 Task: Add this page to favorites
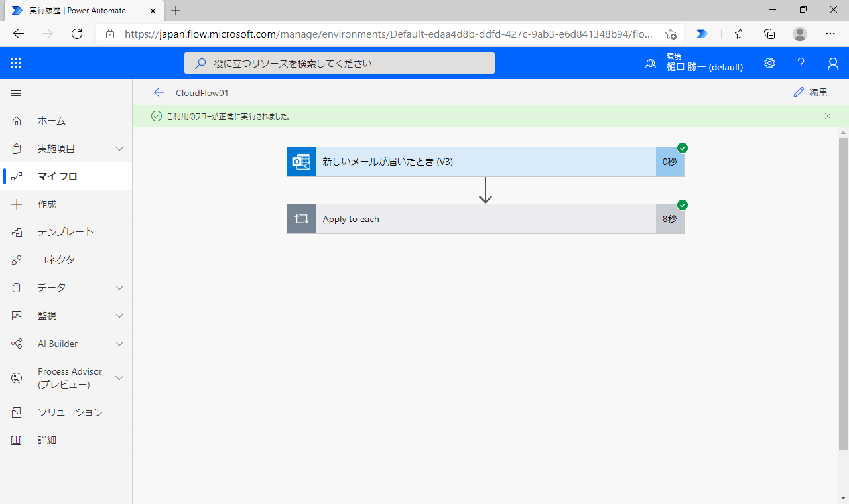pyautogui.click(x=671, y=34)
